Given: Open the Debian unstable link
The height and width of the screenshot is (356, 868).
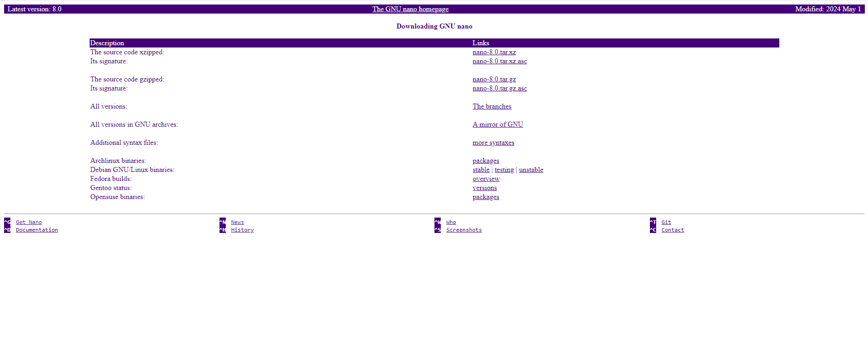Looking at the screenshot, I should (x=531, y=170).
